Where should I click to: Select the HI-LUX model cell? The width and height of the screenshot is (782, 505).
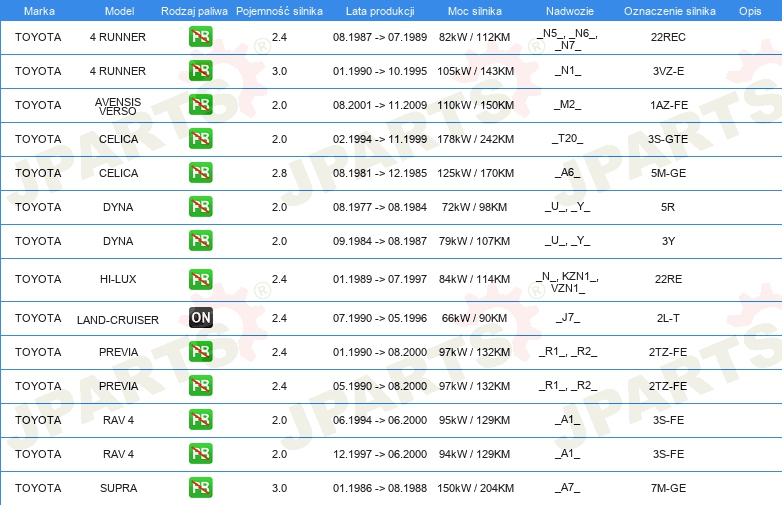(118, 279)
